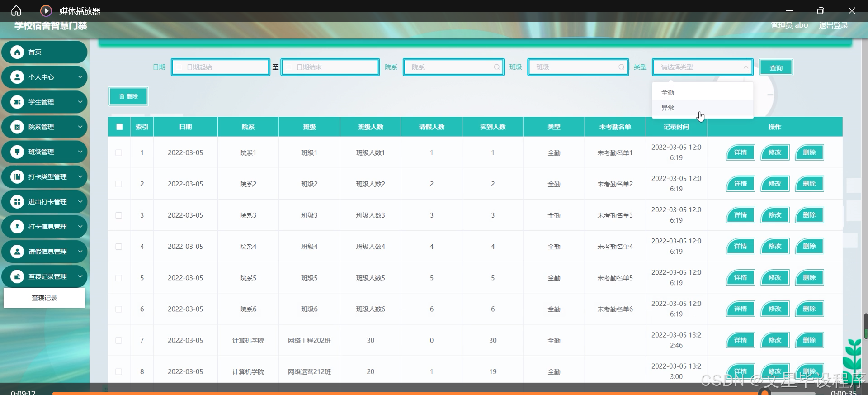Select 异常 from the type dropdown
This screenshot has height=395, width=868.
[x=703, y=108]
